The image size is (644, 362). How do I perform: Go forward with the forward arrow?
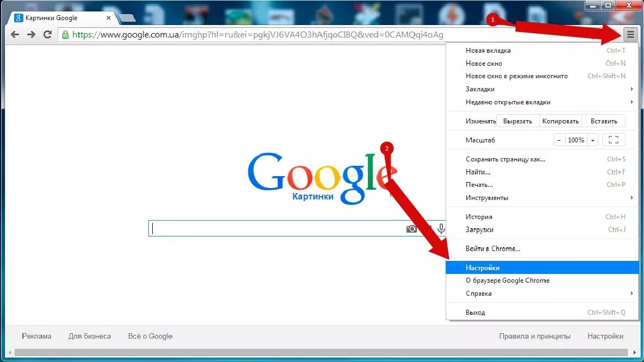(x=31, y=35)
